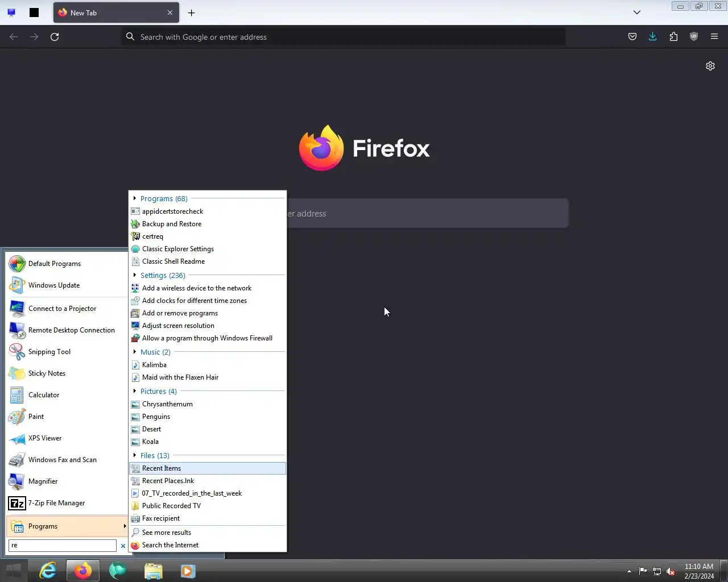This screenshot has height=582, width=728.
Task: Open Windows Update
Action: point(67,285)
